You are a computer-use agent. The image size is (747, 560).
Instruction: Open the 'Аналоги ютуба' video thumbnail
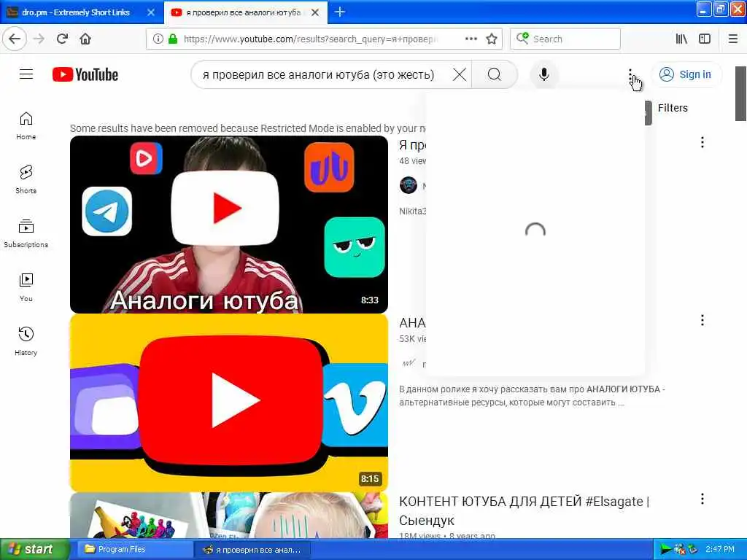click(x=228, y=225)
